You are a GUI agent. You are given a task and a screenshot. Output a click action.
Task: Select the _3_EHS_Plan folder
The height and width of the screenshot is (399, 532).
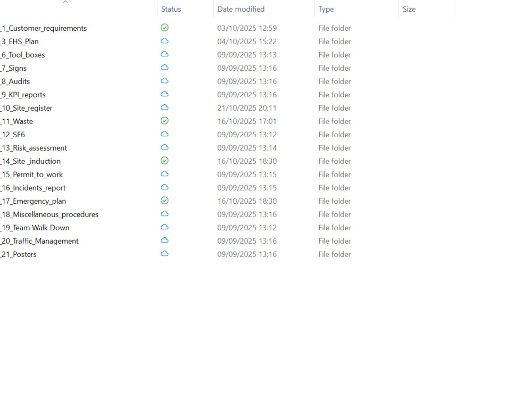tap(19, 41)
